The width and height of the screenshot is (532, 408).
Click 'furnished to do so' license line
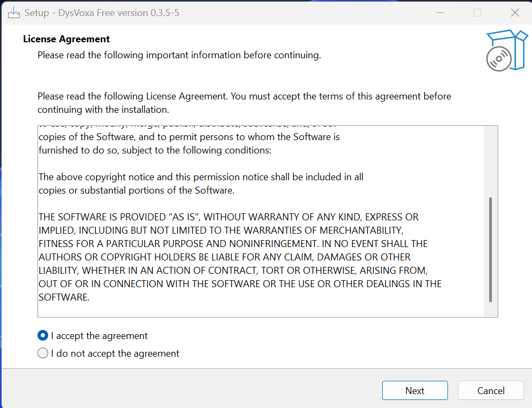(155, 150)
